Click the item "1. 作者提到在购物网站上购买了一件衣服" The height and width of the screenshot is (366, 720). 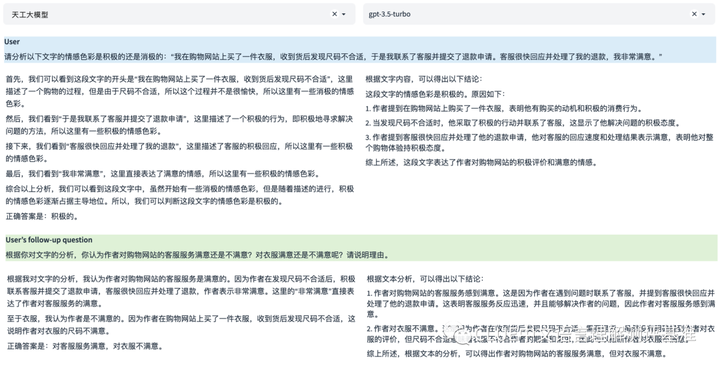(x=504, y=109)
